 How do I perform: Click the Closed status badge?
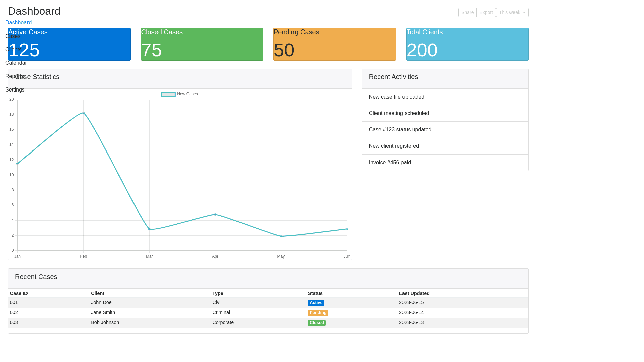click(x=317, y=323)
